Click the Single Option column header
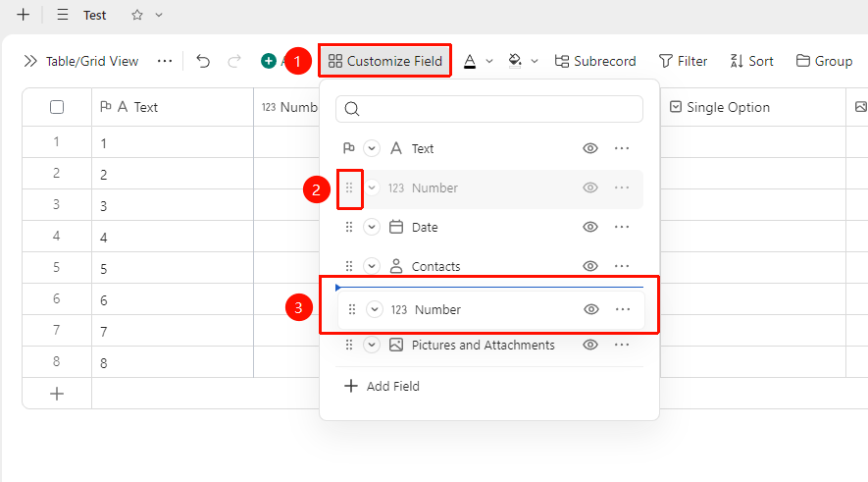 753,107
